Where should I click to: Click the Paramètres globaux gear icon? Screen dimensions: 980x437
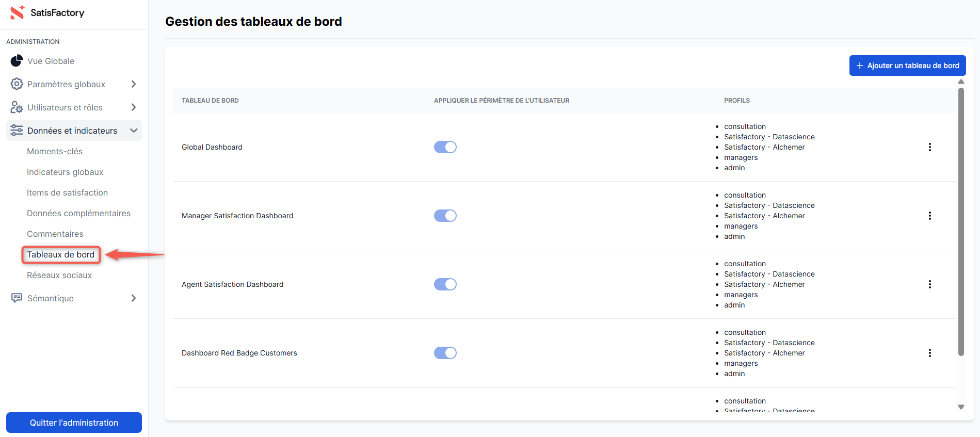17,84
